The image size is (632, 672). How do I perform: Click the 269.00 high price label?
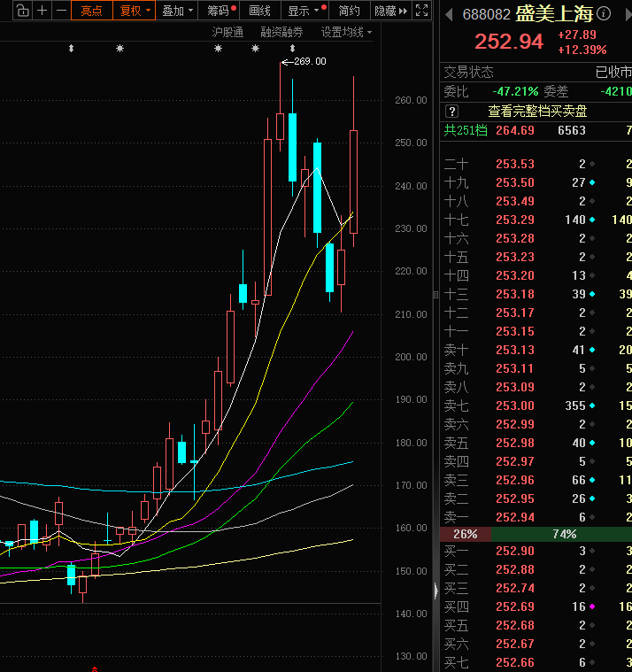310,61
